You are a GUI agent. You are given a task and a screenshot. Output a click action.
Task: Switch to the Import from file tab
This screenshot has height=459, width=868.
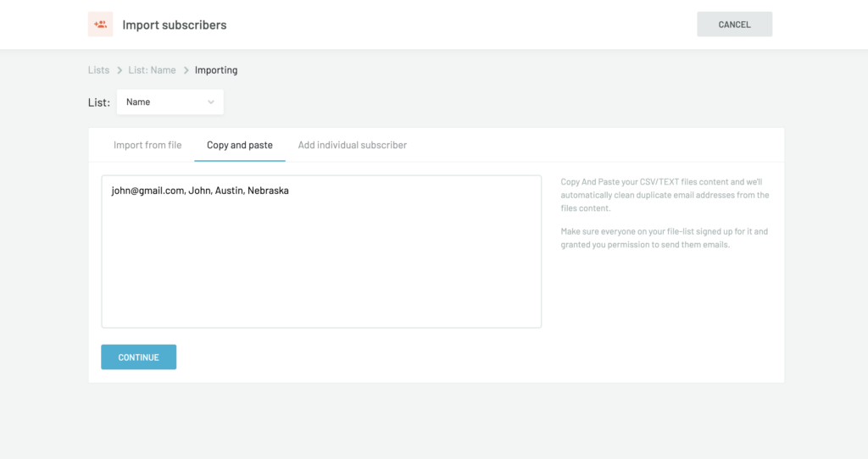(147, 145)
